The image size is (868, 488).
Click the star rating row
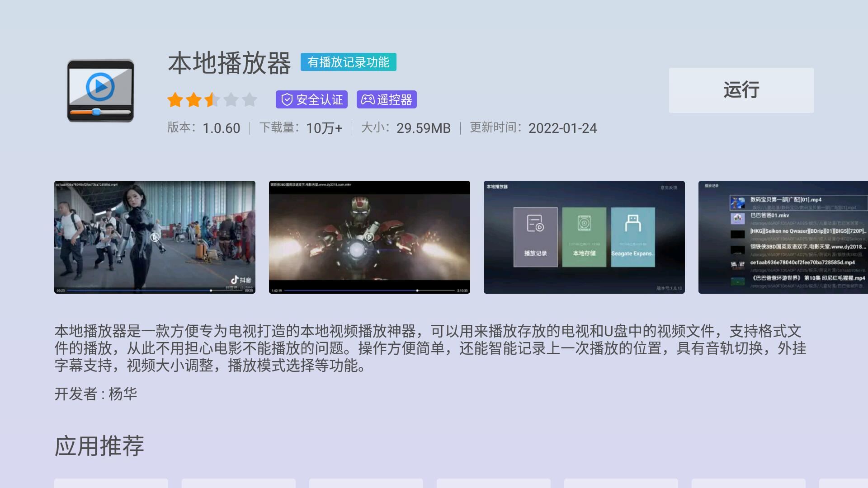[x=212, y=99]
